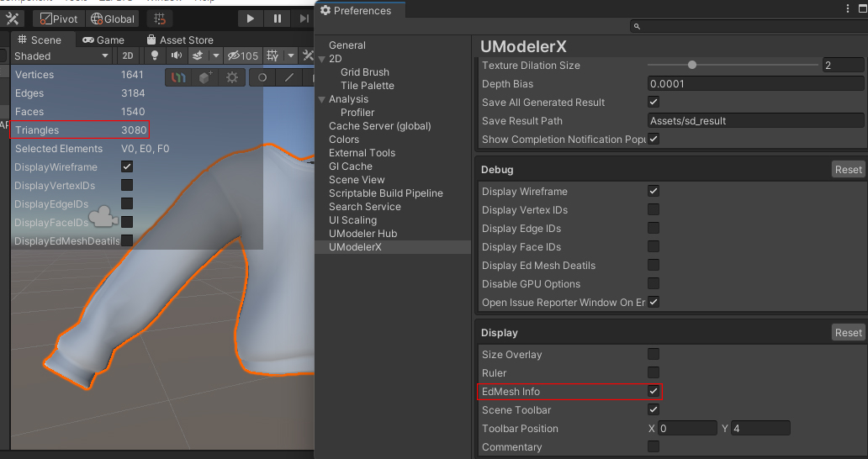Open the Preferences window three-dot menu
This screenshot has width=868, height=459.
(848, 8)
